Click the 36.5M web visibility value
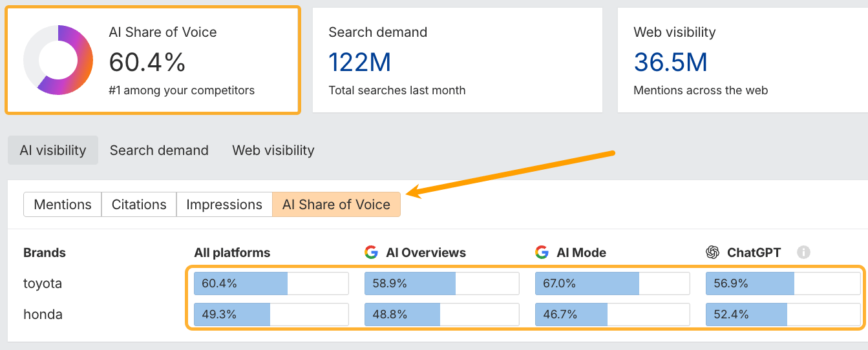The width and height of the screenshot is (868, 350). [670, 62]
